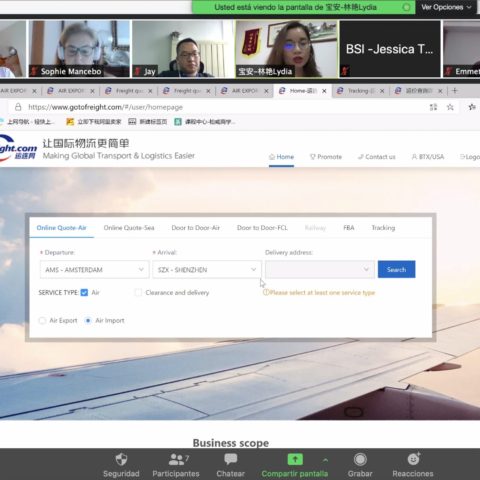This screenshot has width=480, height=480.
Task: Expand share screen options caret
Action: coord(325,460)
